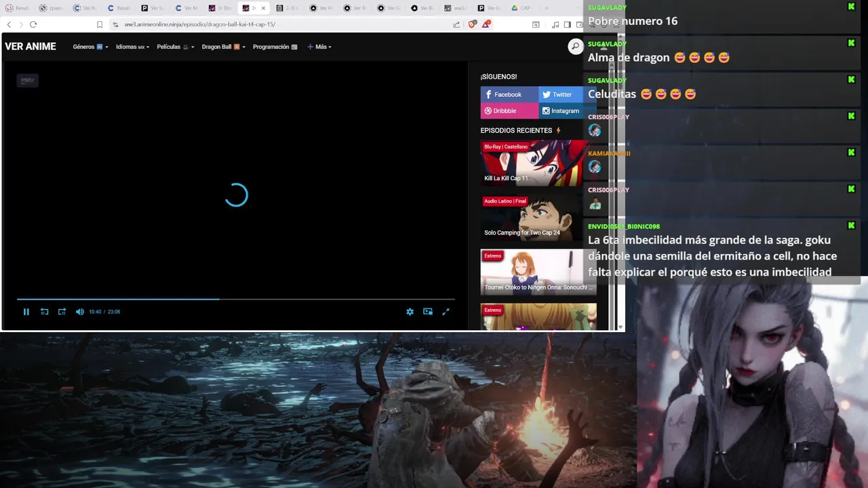Click the Facebook follow button
This screenshot has height=488, width=868.
point(509,94)
